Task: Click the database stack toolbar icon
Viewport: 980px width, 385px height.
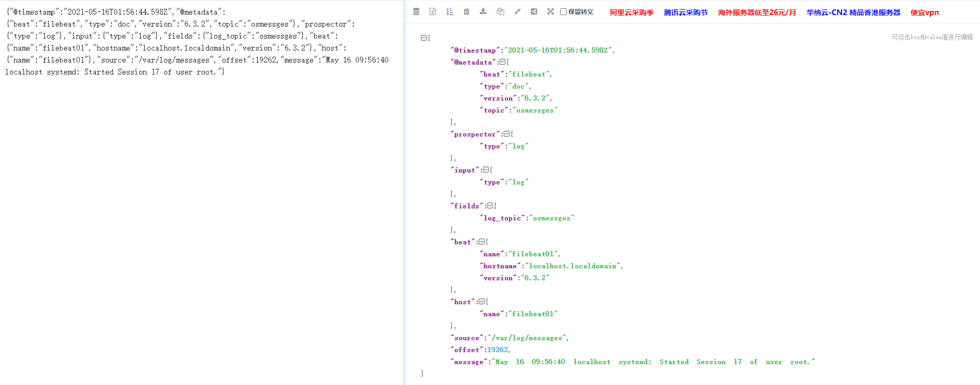Action: [x=416, y=11]
